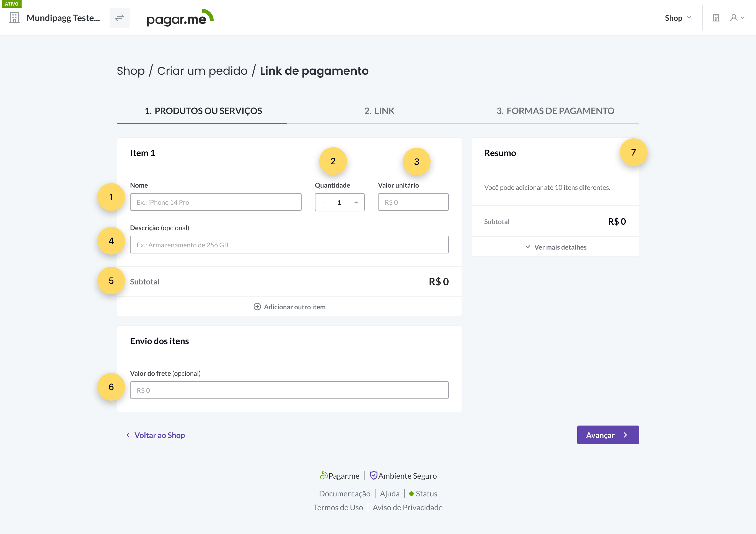Click the plus circle icon for adding item
Screen dimensions: 756x534
coord(257,307)
